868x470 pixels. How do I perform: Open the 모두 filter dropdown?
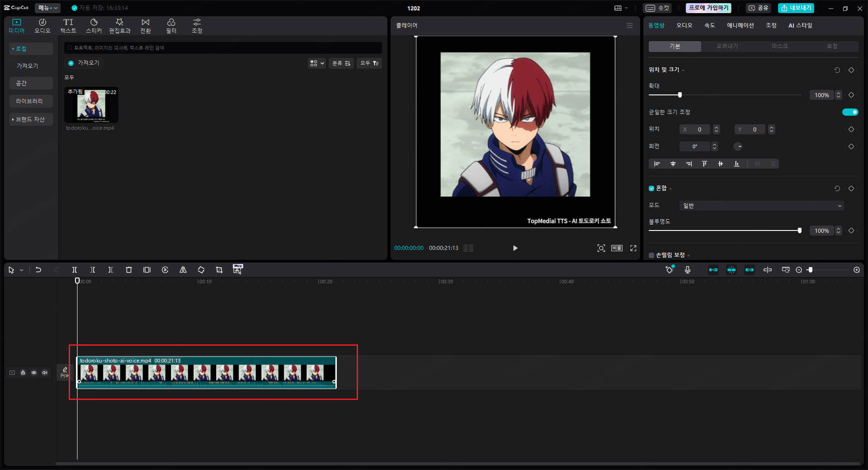[369, 63]
